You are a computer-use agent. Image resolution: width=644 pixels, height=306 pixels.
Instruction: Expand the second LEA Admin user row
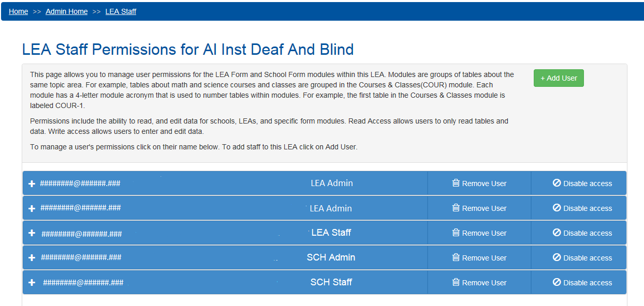point(32,208)
